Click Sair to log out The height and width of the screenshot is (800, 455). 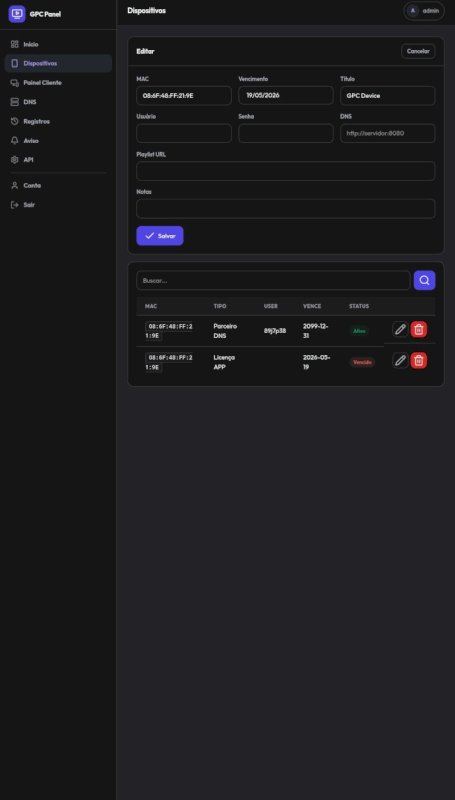coord(58,205)
